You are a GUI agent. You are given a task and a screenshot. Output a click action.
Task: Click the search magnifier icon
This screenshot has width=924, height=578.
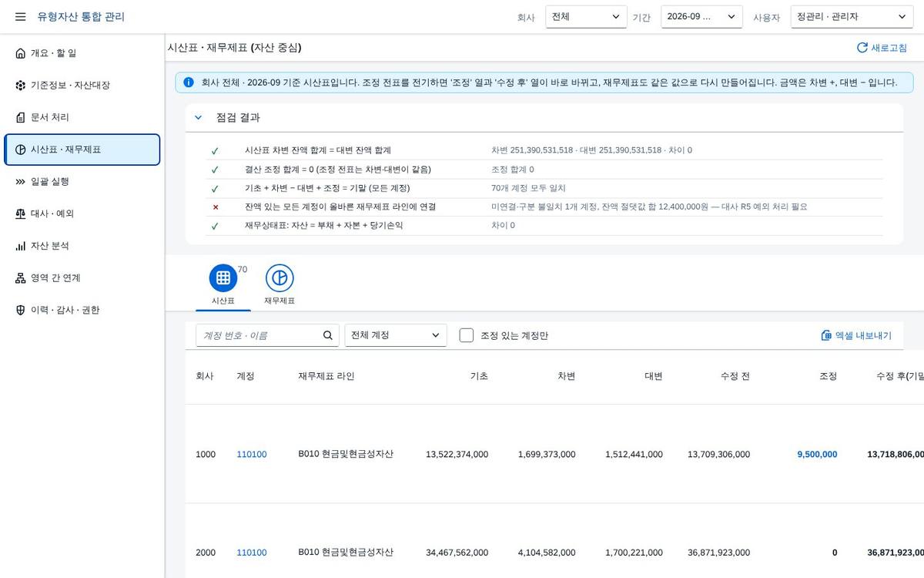pos(328,335)
